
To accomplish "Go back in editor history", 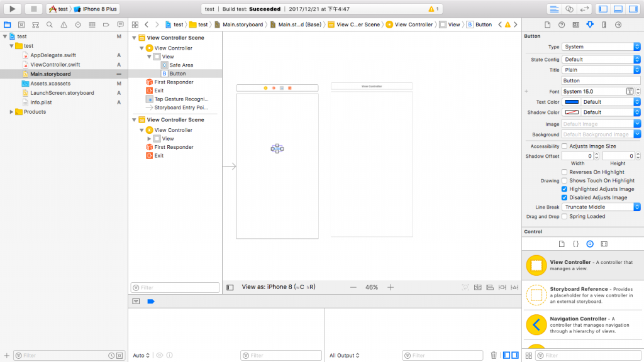I will click(147, 25).
